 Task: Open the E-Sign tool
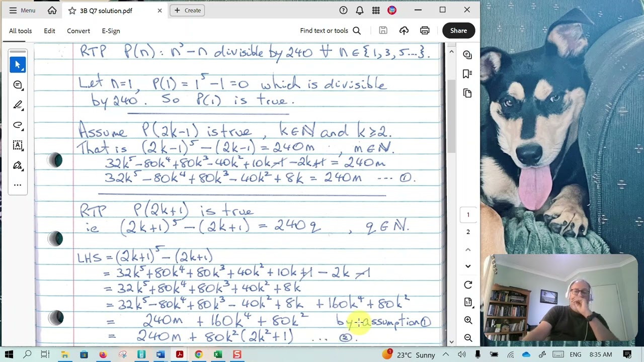pos(111,31)
